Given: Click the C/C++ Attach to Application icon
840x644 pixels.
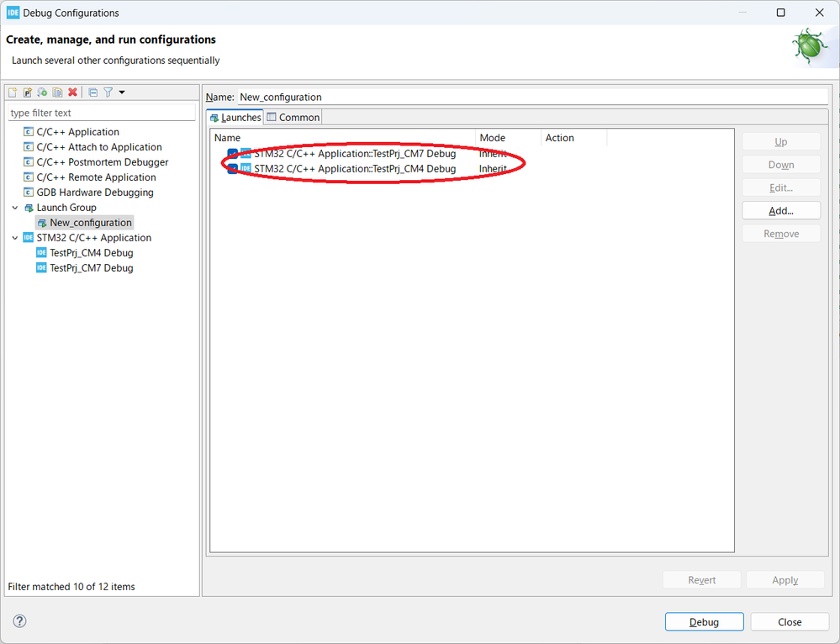Looking at the screenshot, I should [29, 147].
